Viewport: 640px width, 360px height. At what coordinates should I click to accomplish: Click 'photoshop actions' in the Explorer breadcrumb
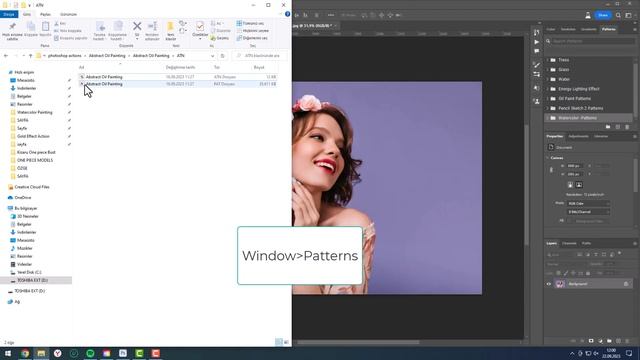tap(64, 56)
